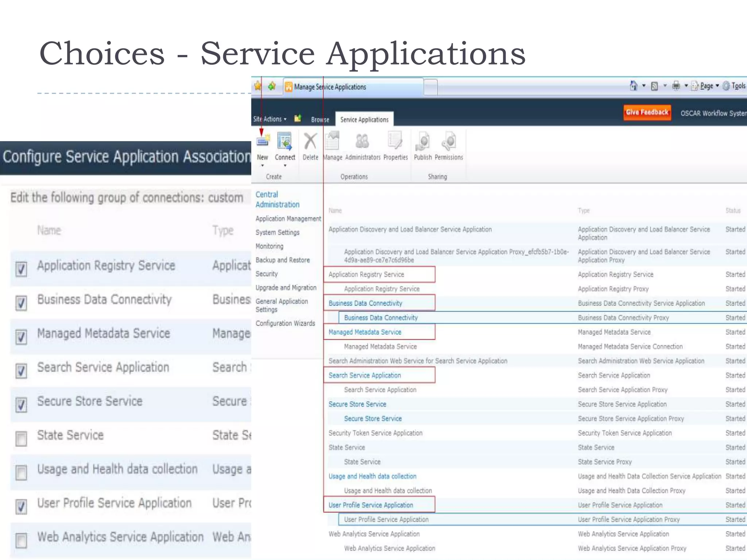Uncheck User Profile Service Application checkbox

tap(21, 506)
